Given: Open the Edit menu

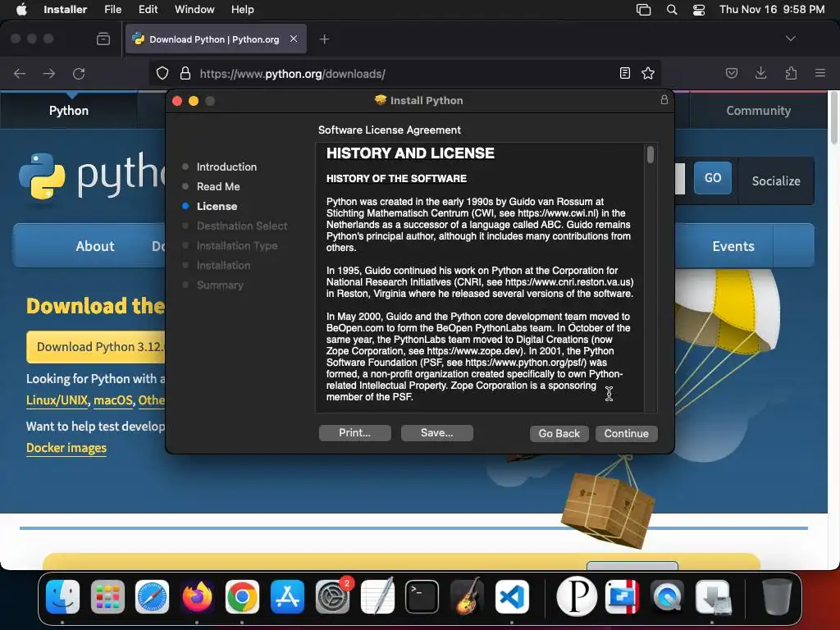Looking at the screenshot, I should point(148,10).
